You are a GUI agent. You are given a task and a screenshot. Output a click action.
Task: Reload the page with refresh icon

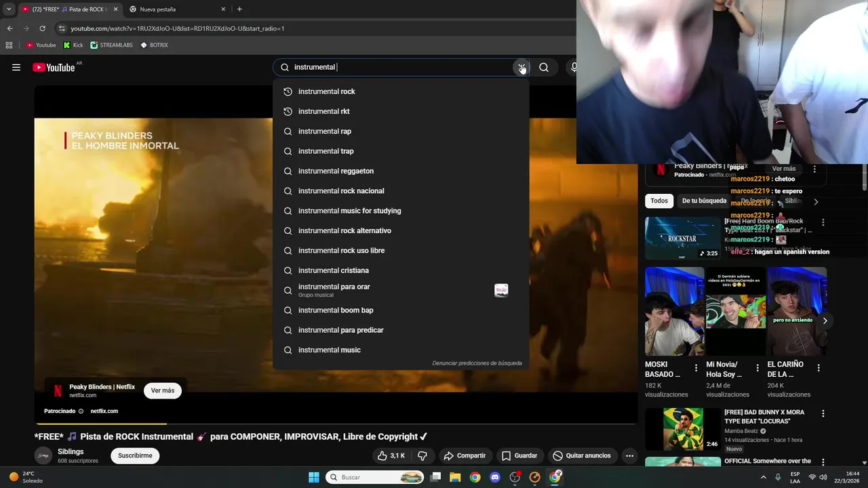[42, 28]
